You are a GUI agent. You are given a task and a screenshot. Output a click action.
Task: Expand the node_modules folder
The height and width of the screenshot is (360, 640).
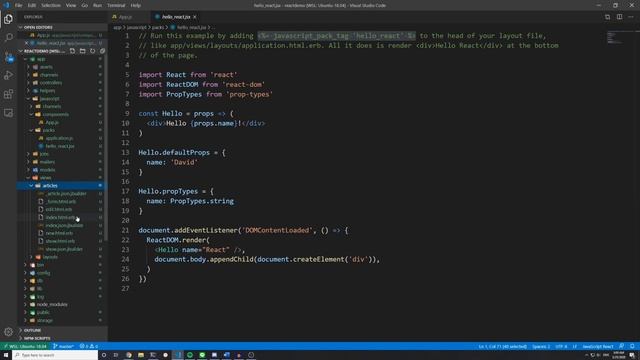tap(26, 304)
